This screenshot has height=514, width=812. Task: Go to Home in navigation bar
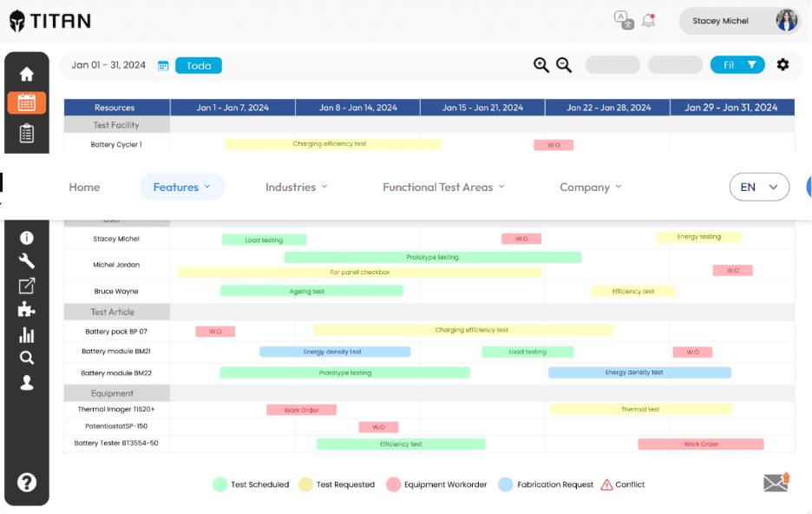tap(84, 187)
